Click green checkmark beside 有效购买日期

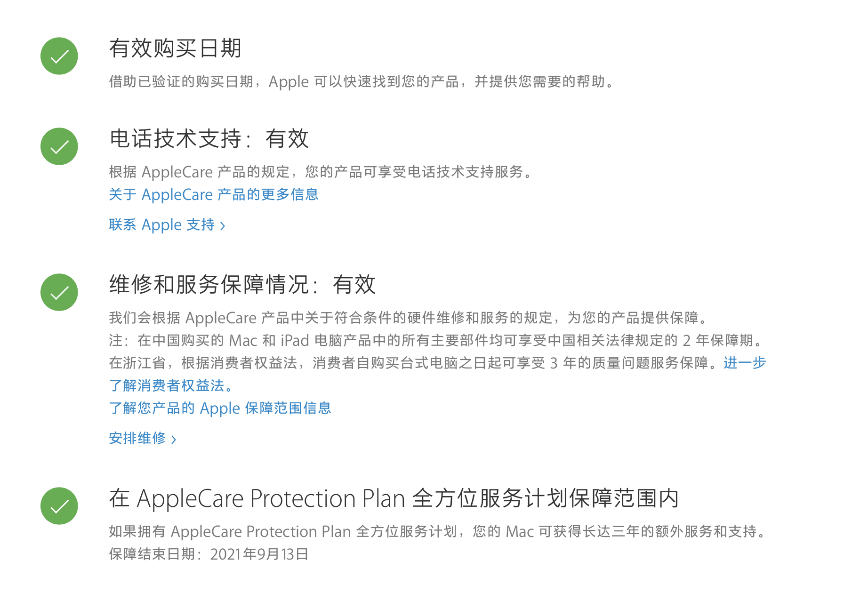pos(59,56)
